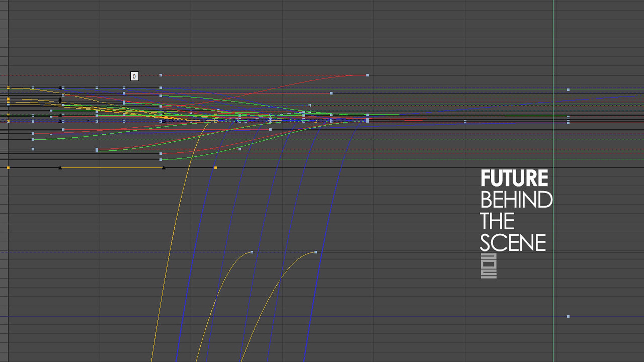Select keyframe ending the flat red line
The image size is (644, 362).
pos(331,93)
